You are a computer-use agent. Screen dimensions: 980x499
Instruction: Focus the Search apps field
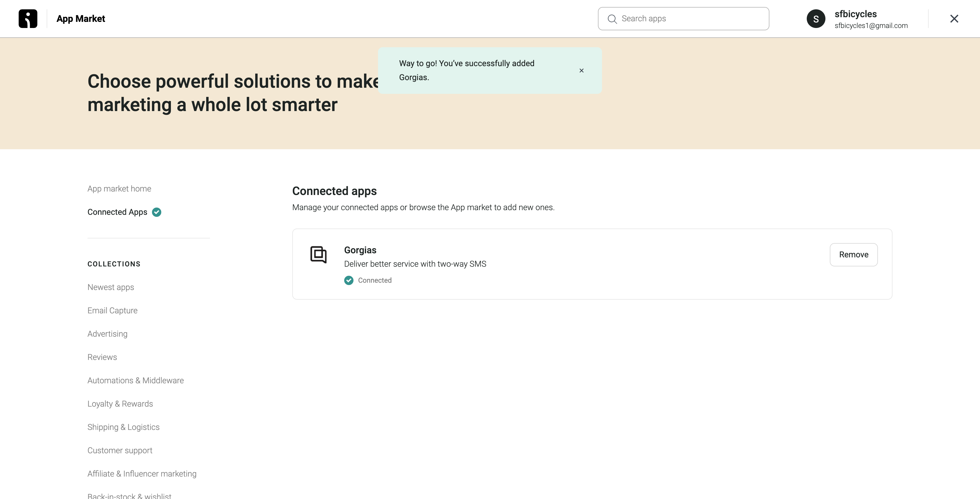[x=683, y=19]
